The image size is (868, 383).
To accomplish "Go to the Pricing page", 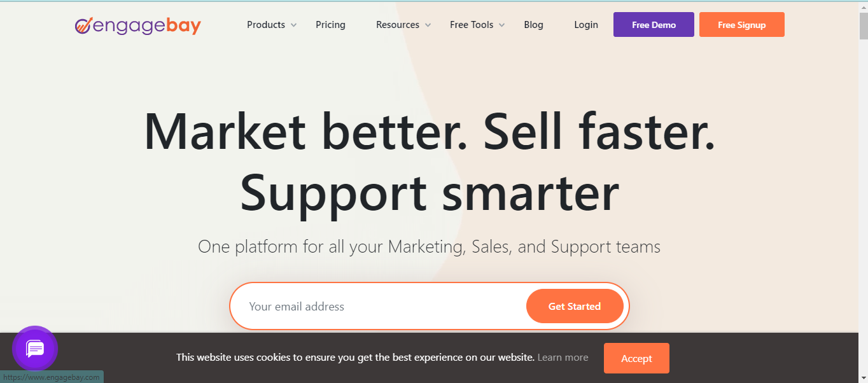I will 330,25.
